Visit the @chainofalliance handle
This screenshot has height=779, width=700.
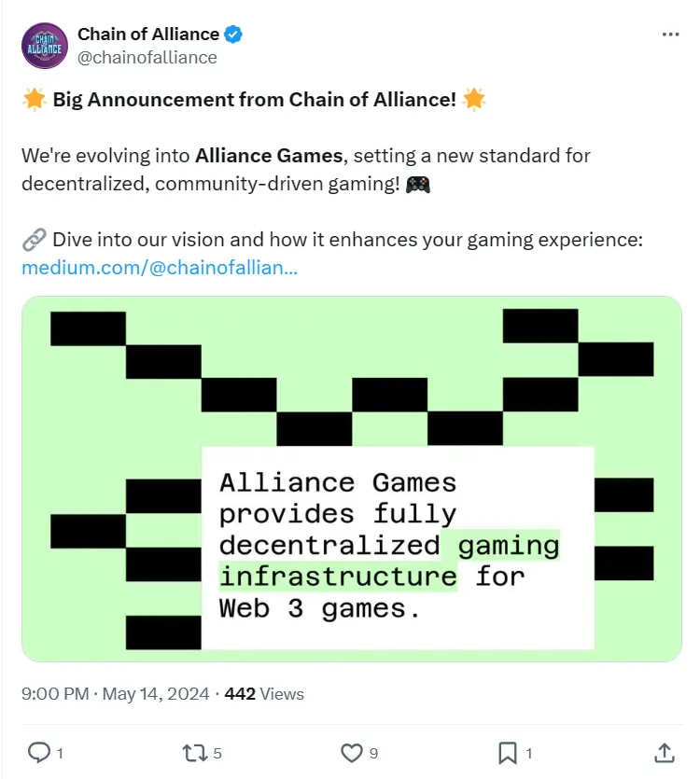(x=147, y=57)
